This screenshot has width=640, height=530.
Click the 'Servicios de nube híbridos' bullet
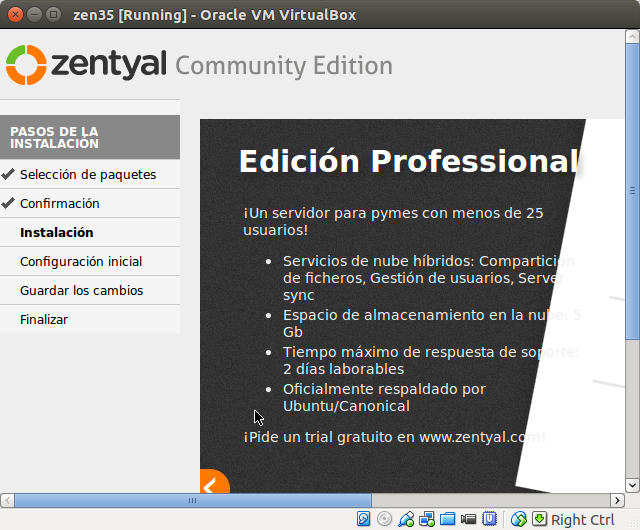click(429, 278)
